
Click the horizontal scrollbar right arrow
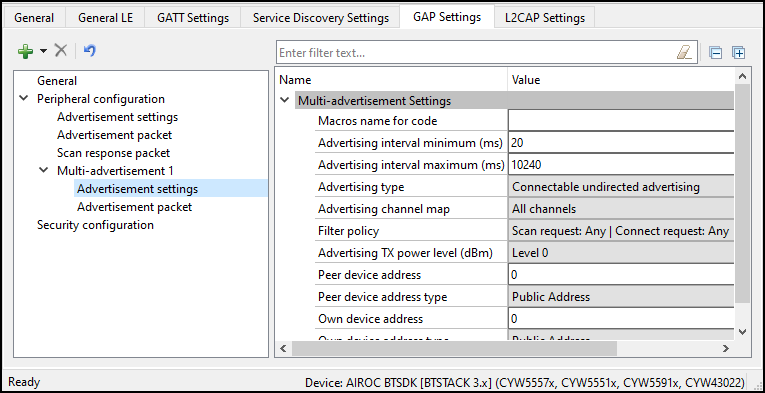(725, 348)
